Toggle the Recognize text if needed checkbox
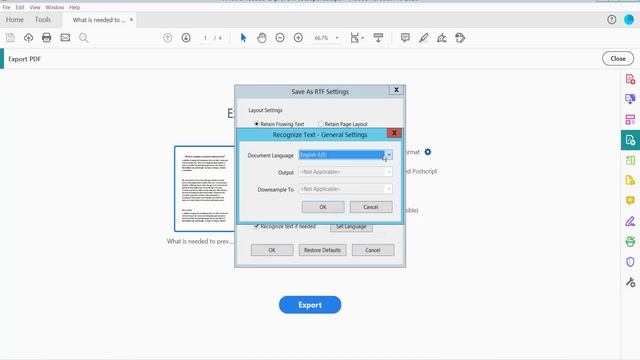The width and height of the screenshot is (640, 360). [x=256, y=226]
